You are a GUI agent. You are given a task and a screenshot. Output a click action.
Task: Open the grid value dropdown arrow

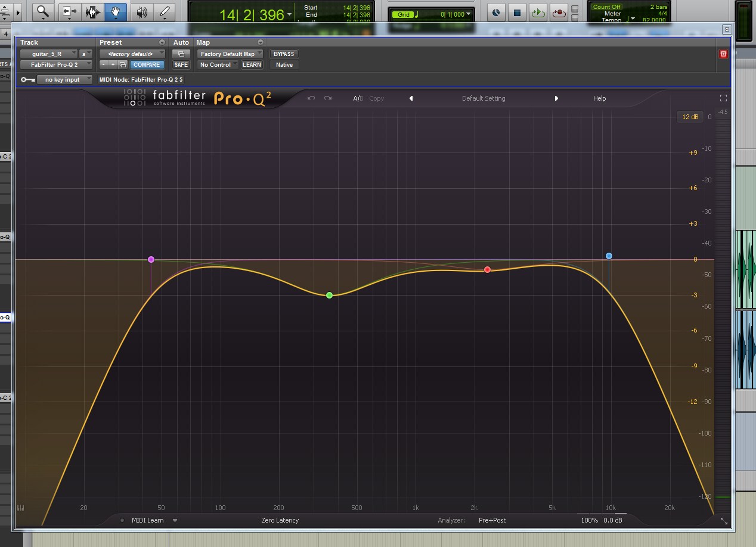[469, 14]
